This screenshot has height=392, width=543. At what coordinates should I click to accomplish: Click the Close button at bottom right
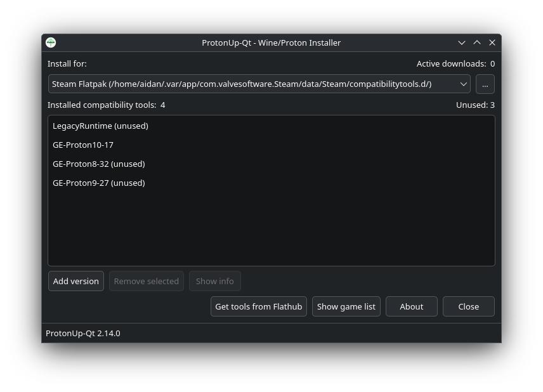[469, 306]
